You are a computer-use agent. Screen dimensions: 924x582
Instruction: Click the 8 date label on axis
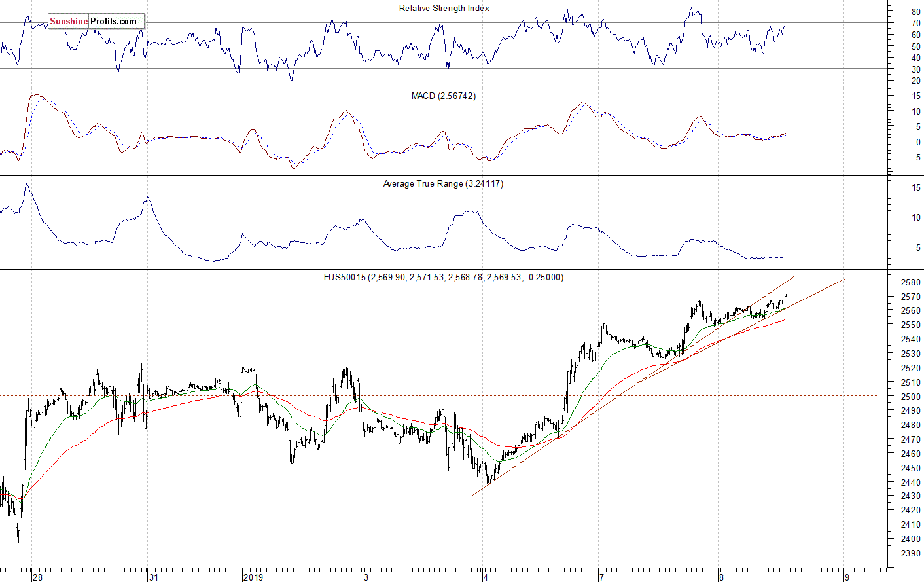[x=721, y=577]
